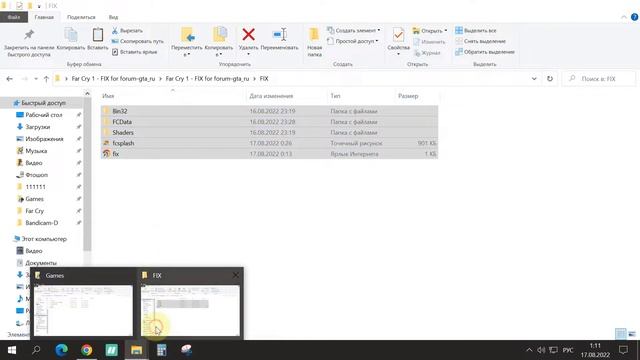Open Загрузки in navigation pane
The height and width of the screenshot is (360, 640).
38,127
